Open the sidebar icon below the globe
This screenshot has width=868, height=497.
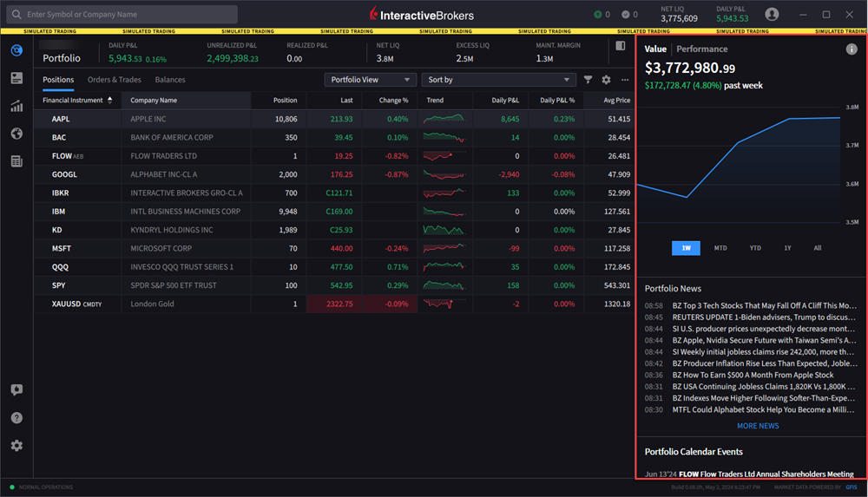click(x=16, y=161)
